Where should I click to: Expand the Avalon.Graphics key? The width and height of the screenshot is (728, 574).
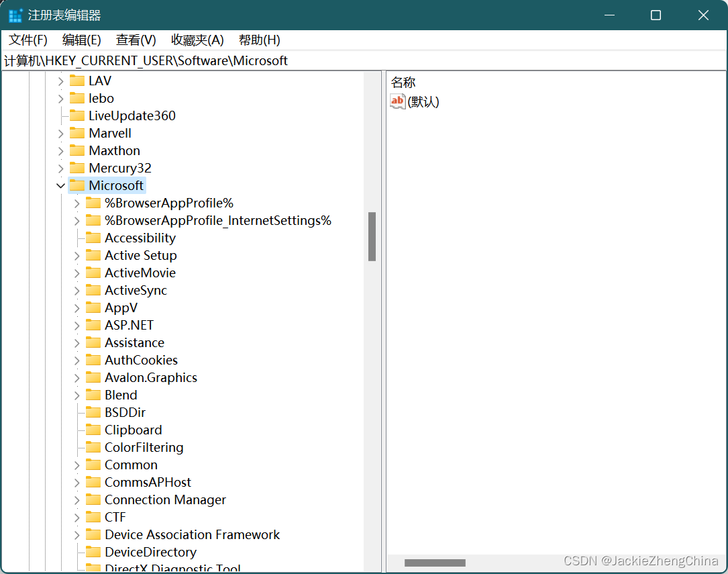coord(76,378)
